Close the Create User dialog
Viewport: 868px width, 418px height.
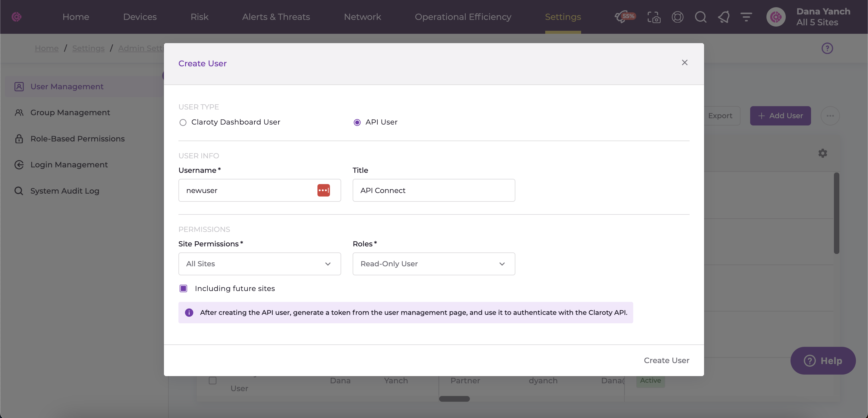(x=684, y=63)
